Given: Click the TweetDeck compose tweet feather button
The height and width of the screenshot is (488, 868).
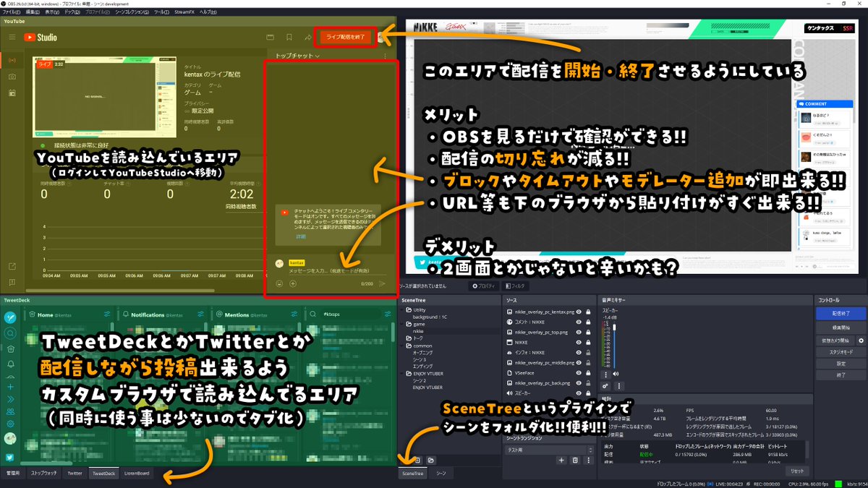Looking at the screenshot, I should point(10,317).
